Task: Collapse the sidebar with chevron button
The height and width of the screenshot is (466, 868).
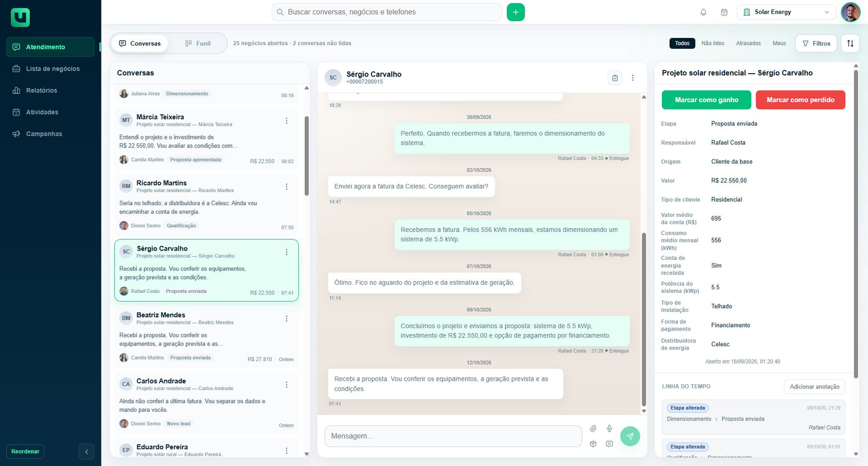Action: coord(86,451)
